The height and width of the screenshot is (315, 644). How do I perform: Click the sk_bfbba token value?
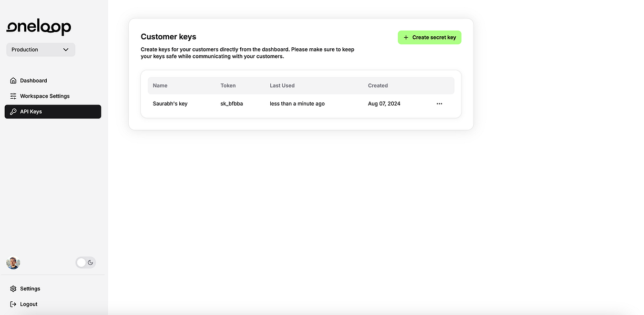(232, 104)
